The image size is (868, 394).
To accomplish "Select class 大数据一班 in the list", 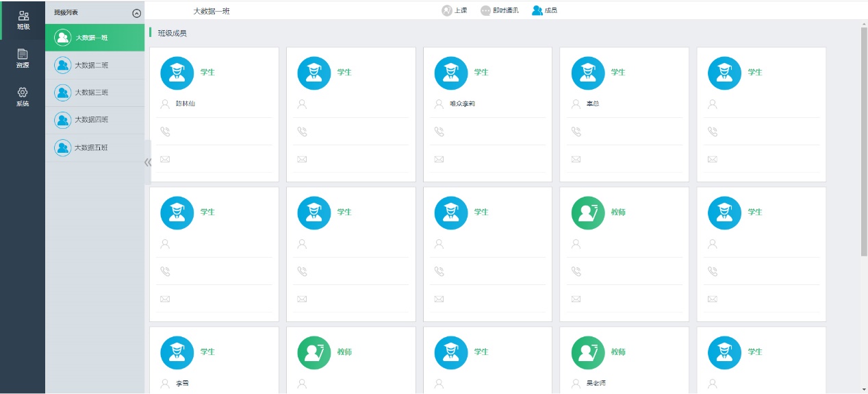I will [95, 38].
